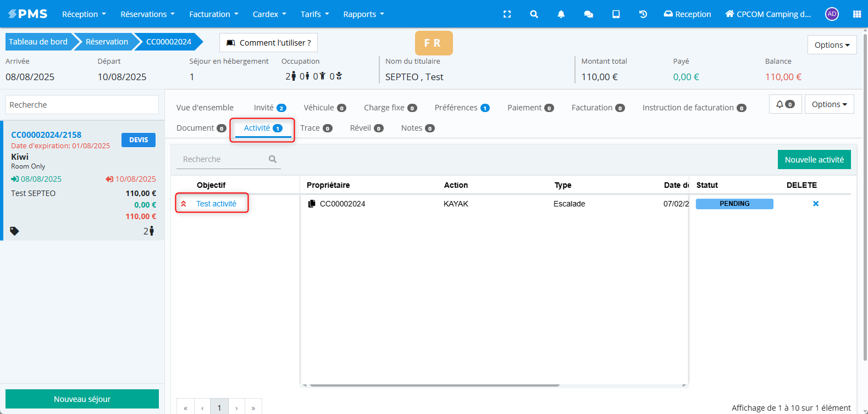Open the search magnifier in header
868x414 pixels.
(x=534, y=14)
